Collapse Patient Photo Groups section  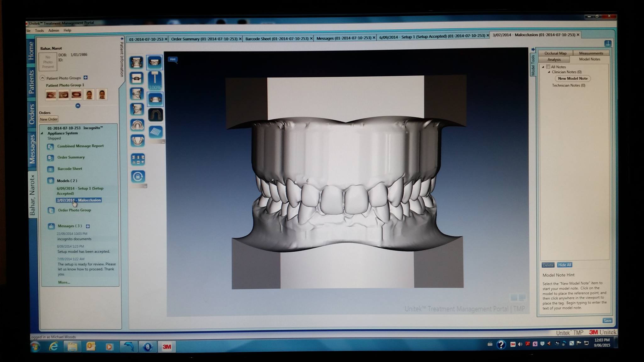42,78
